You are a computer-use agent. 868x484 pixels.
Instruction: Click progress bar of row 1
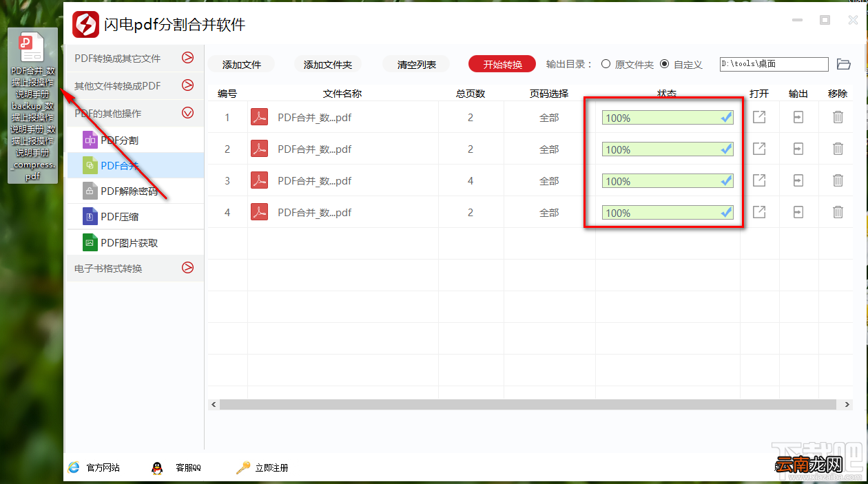pos(668,118)
